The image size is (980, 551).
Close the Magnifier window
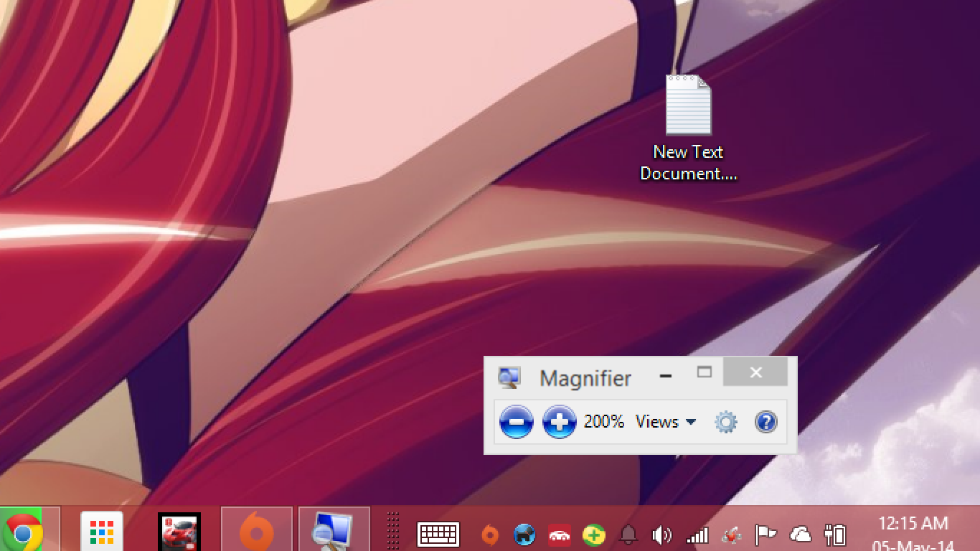point(755,372)
